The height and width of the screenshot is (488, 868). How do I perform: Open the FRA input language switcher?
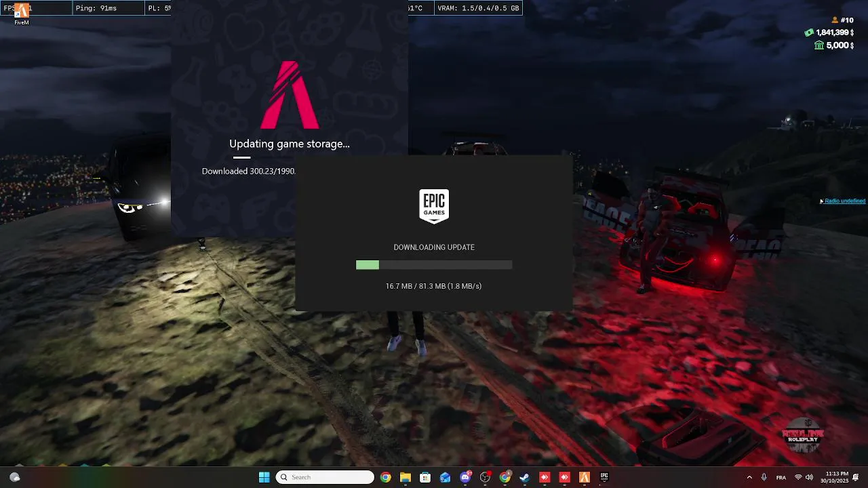pos(781,477)
